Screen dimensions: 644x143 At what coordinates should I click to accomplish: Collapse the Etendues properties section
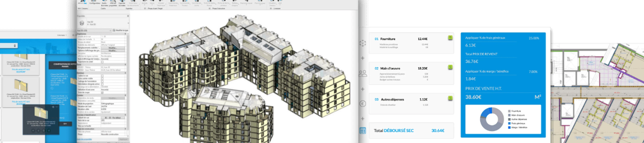pos(126,73)
